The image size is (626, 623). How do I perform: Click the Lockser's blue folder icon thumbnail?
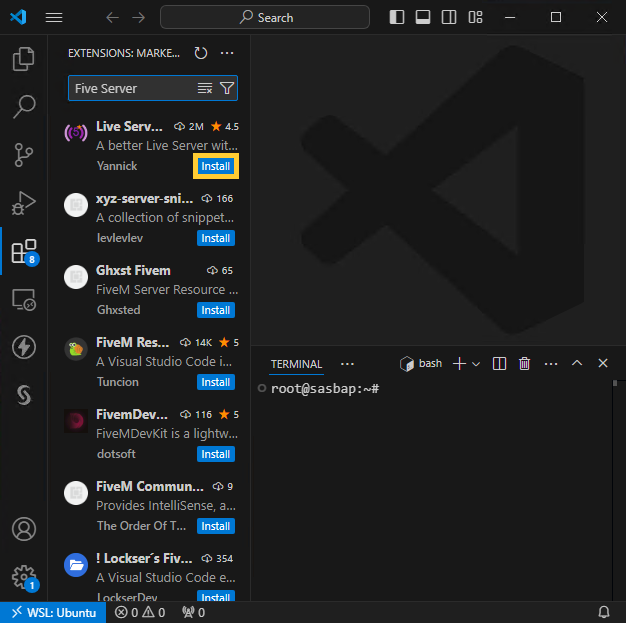pos(76,565)
